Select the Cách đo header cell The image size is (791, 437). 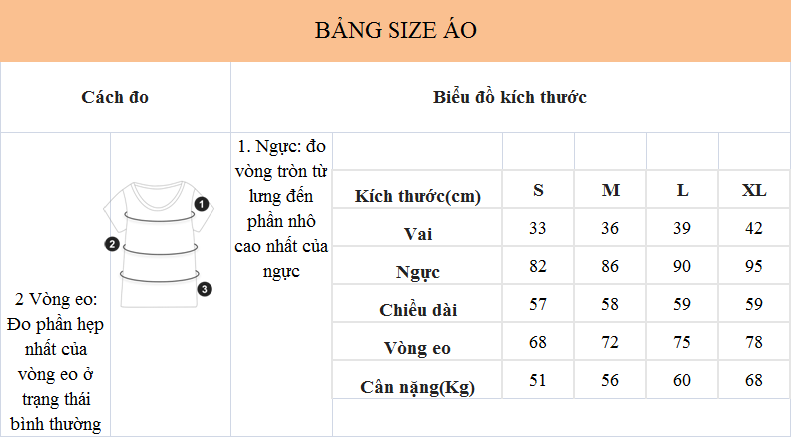click(x=115, y=97)
